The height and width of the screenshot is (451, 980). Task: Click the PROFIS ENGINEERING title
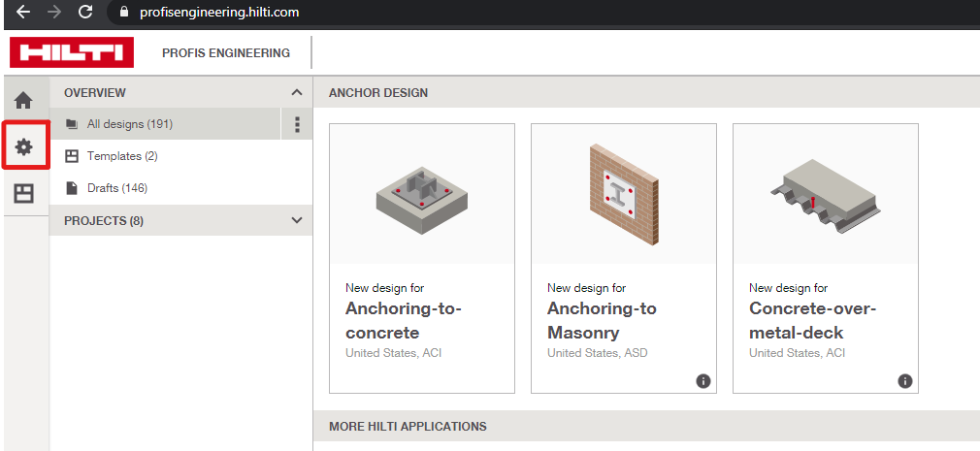coord(226,53)
